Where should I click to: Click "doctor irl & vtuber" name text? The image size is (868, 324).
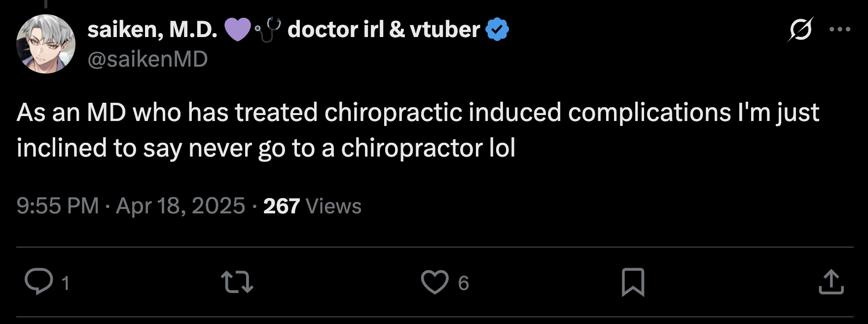click(x=384, y=30)
